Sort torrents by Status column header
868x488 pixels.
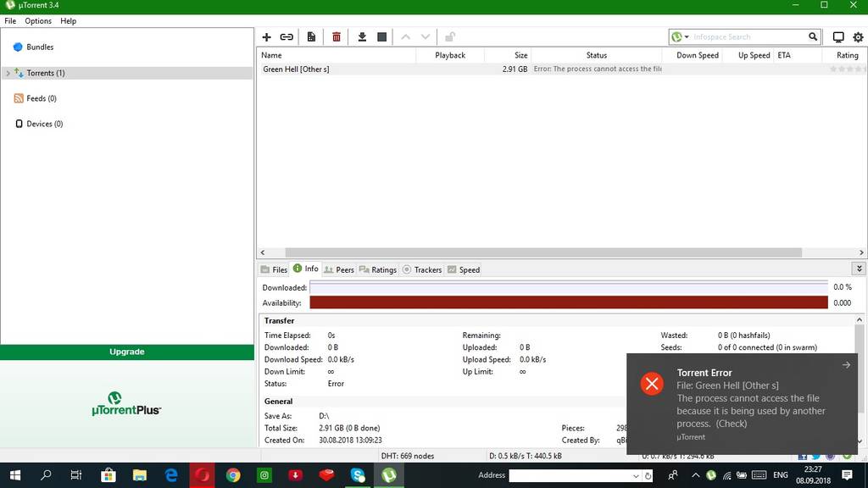coord(596,55)
